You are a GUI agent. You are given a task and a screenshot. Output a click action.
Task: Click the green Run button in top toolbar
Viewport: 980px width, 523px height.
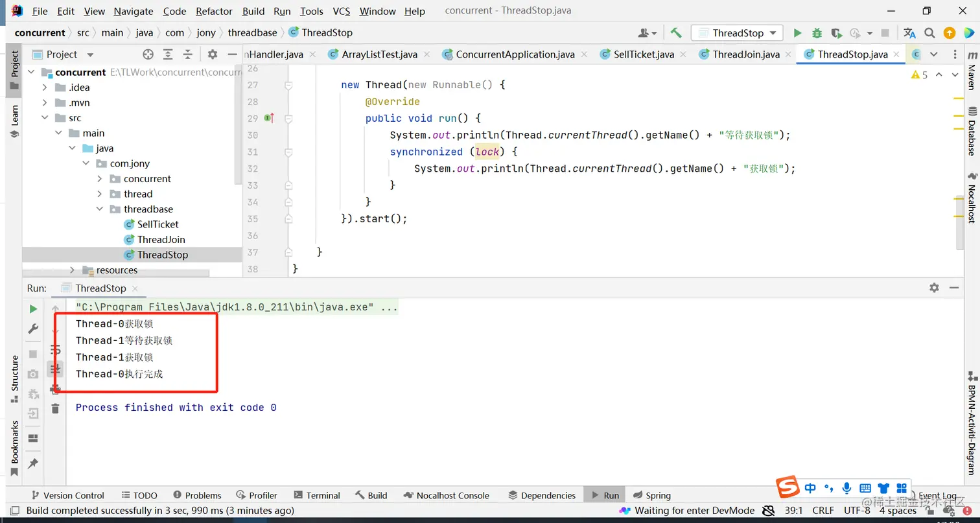click(797, 33)
